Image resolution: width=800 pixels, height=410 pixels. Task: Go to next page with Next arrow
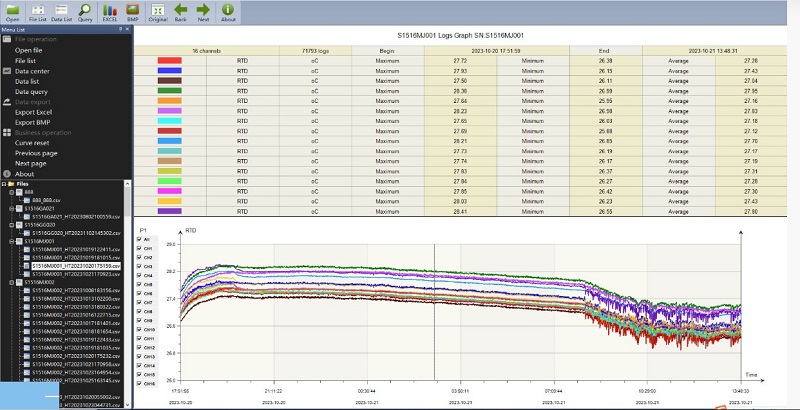(x=203, y=10)
